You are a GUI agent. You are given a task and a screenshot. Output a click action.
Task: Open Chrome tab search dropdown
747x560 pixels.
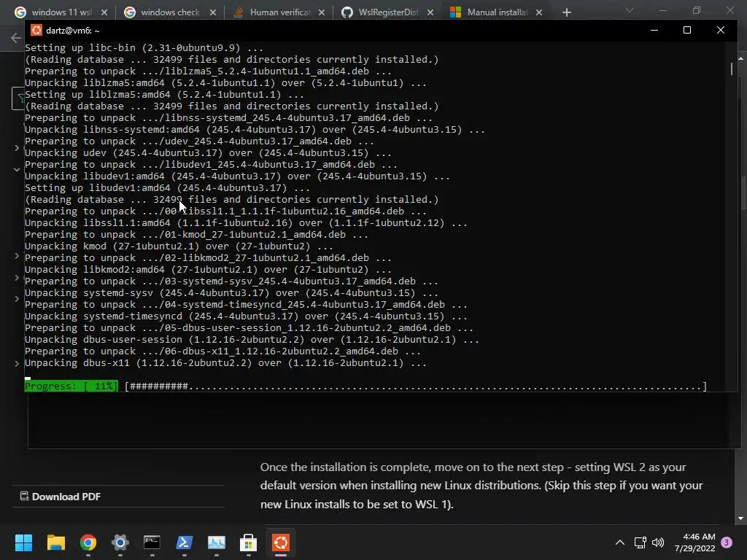coord(630,10)
